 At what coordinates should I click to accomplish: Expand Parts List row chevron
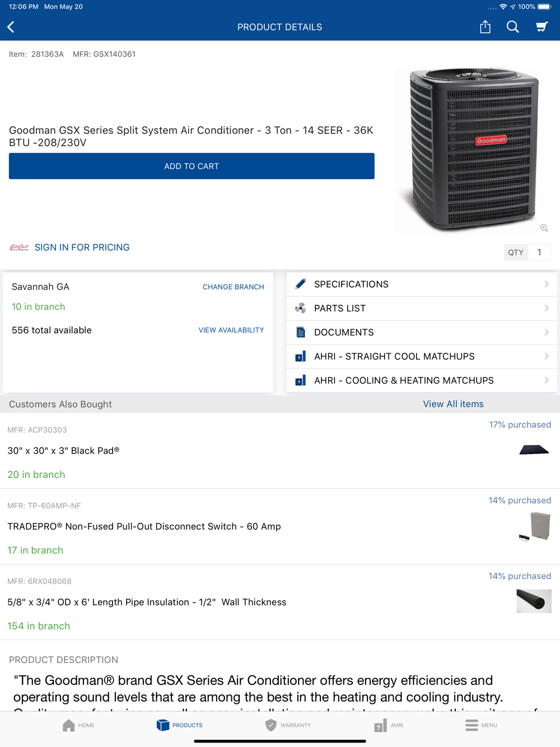[x=547, y=308]
